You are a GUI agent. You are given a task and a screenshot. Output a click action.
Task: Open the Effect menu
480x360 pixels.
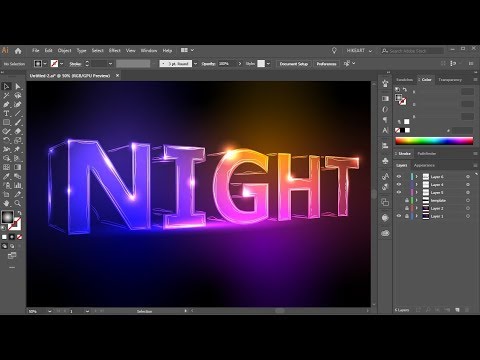click(x=114, y=51)
